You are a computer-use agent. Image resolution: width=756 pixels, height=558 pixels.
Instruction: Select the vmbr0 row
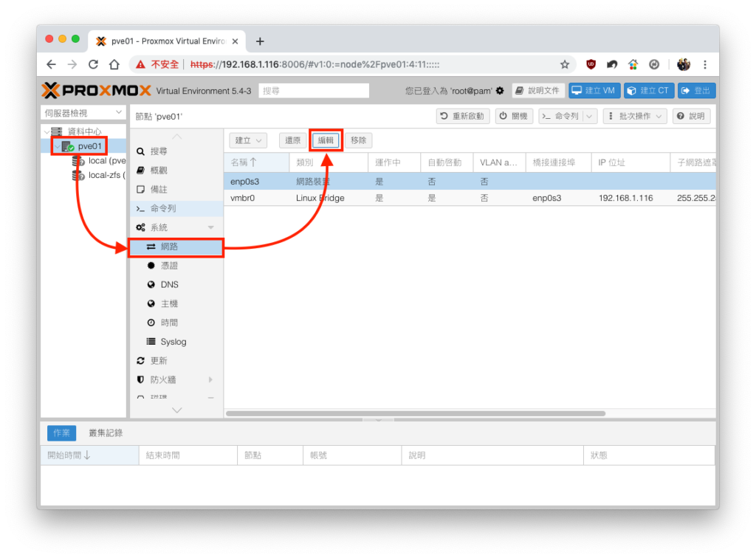click(x=470, y=198)
